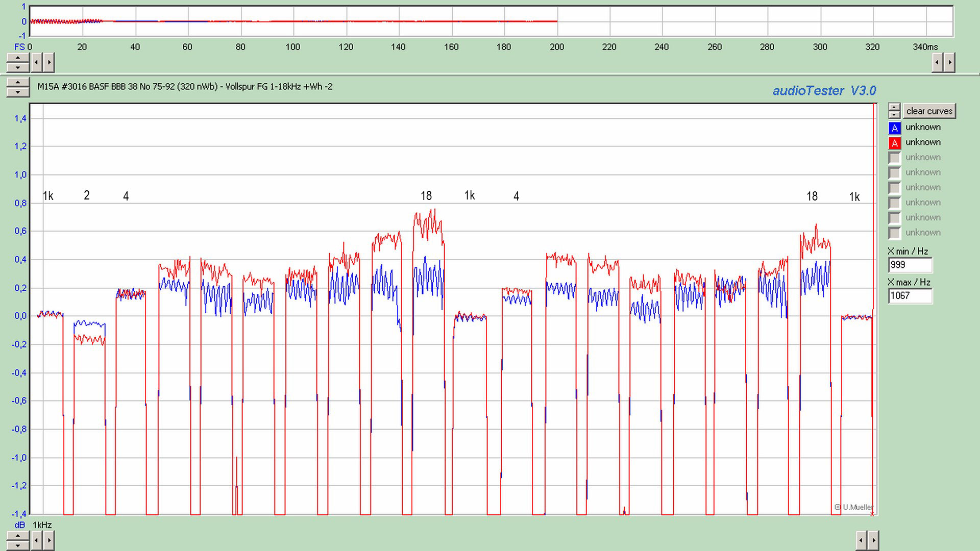Screen dimensions: 980x551
Task: Enable the third unknown curve checkbox
Action: point(894,158)
